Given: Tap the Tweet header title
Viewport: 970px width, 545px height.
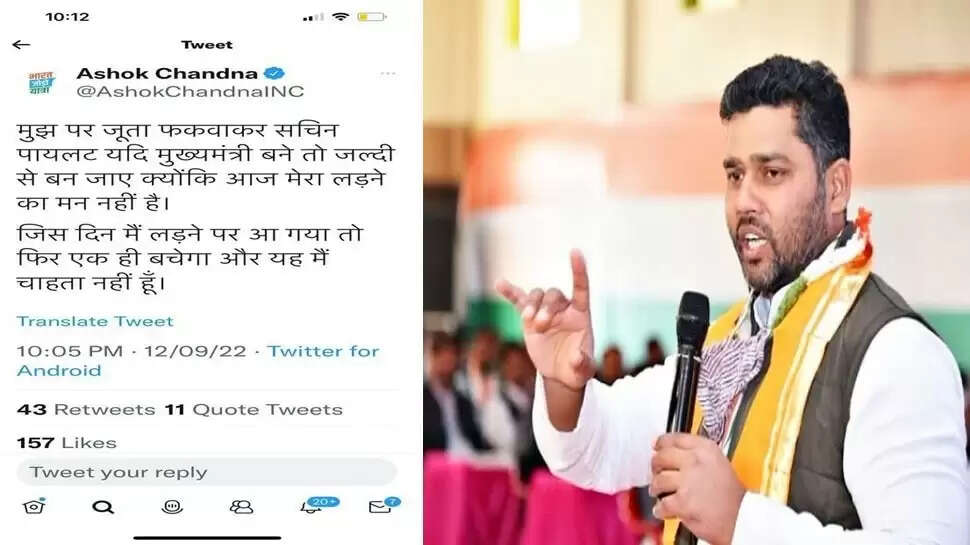Looking at the screenshot, I should [207, 45].
